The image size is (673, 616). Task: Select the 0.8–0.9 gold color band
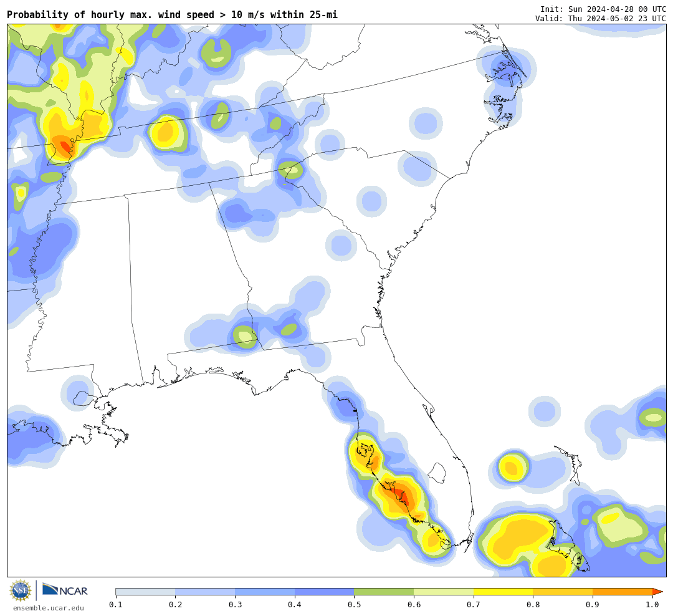tap(563, 592)
